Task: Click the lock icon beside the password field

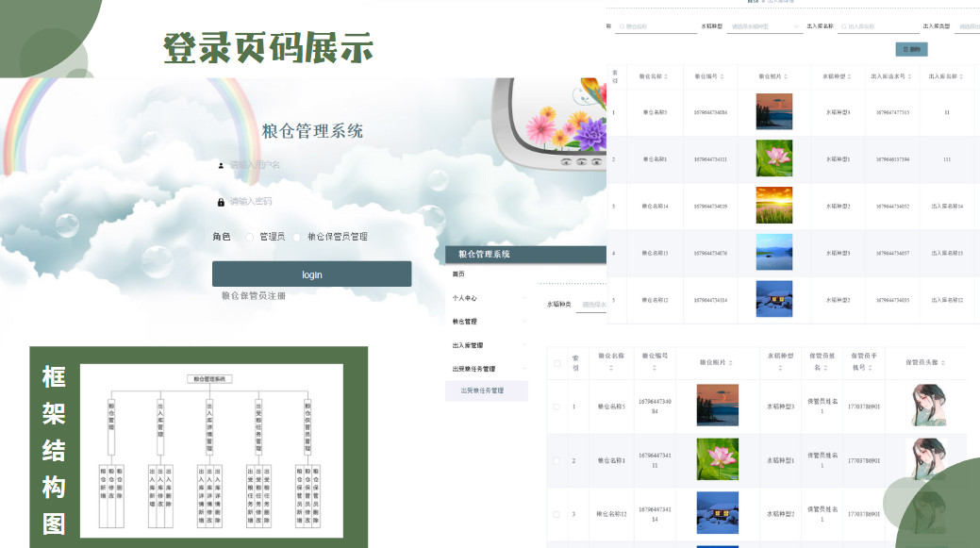Action: pyautogui.click(x=221, y=202)
